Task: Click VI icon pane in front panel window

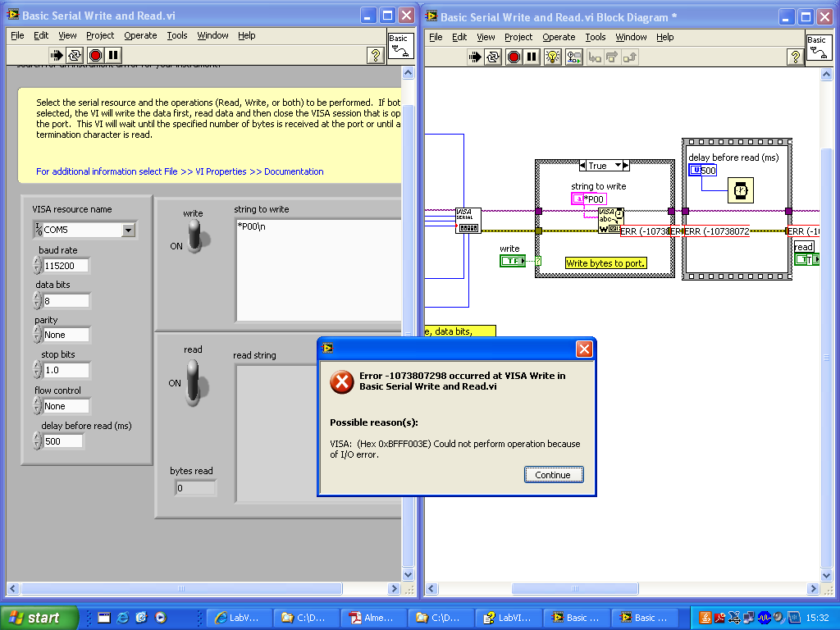Action: click(x=400, y=45)
